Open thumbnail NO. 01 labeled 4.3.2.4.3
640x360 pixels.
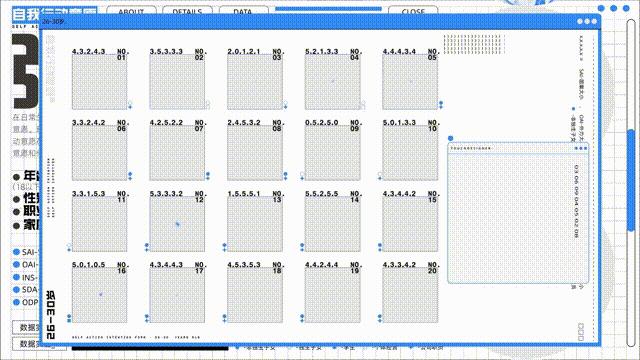[100, 82]
